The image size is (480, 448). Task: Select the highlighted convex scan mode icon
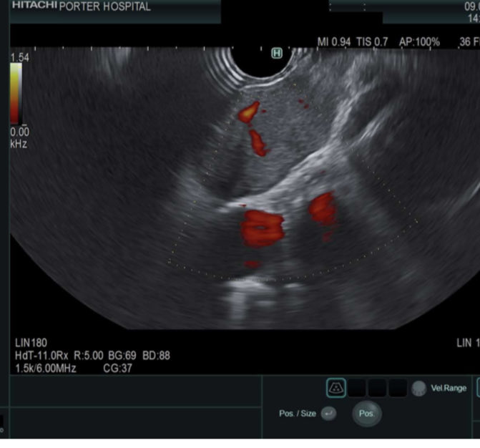pos(336,388)
